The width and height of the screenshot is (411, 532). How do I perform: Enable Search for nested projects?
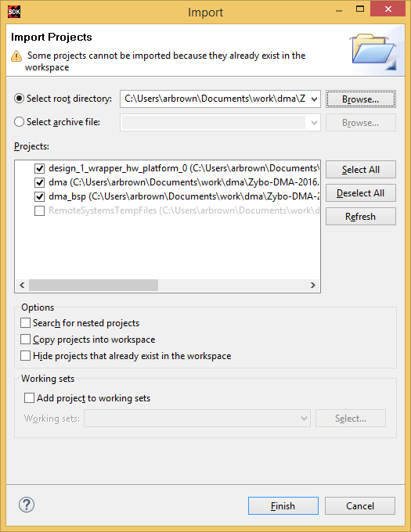[x=26, y=322]
